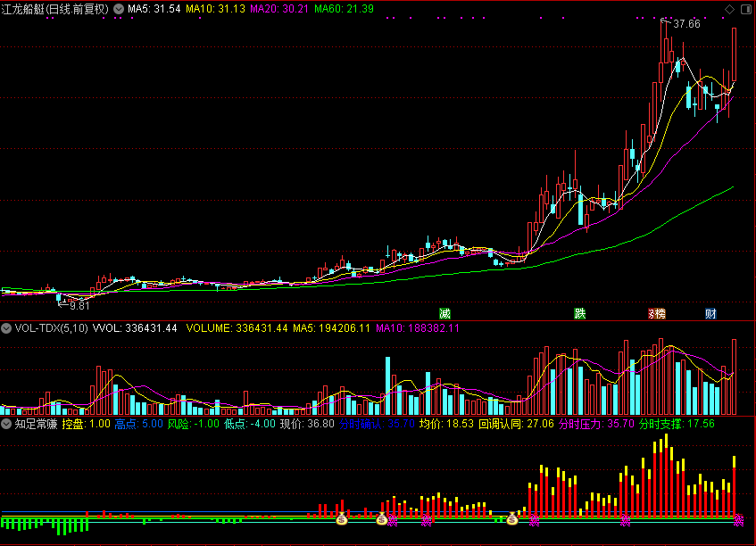Click the 回调认同: 27.06 value

tap(517, 424)
